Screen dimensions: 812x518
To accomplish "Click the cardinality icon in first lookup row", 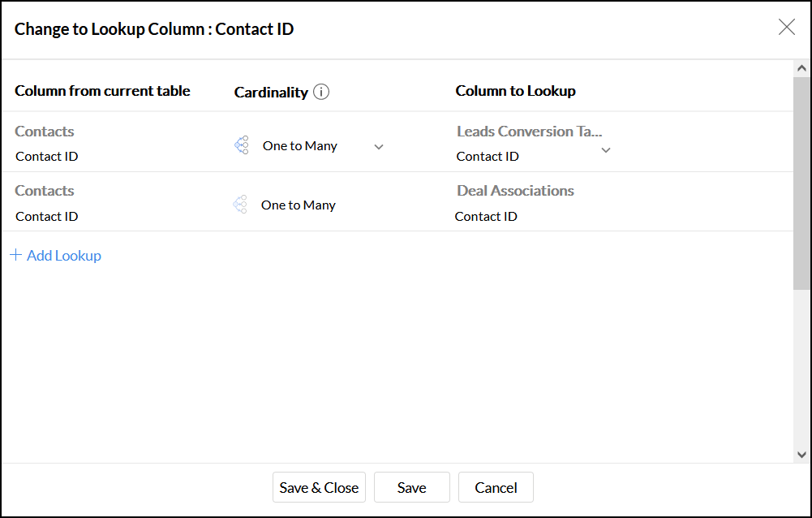I will coord(241,145).
